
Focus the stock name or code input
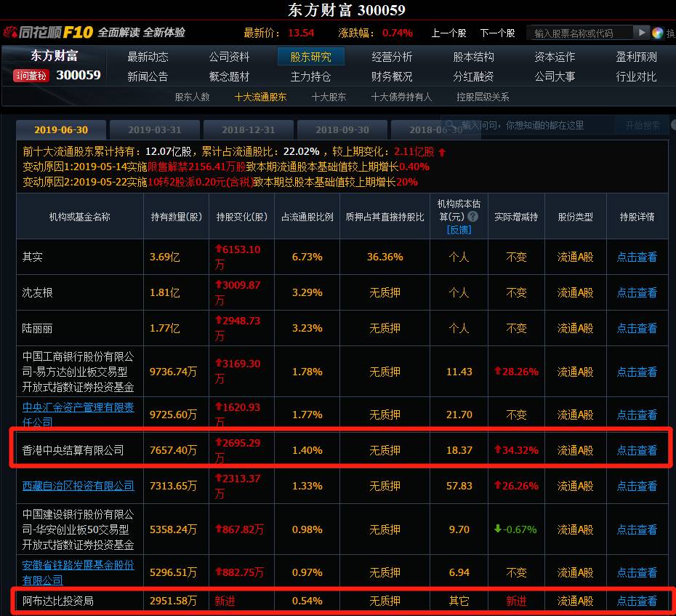580,33
